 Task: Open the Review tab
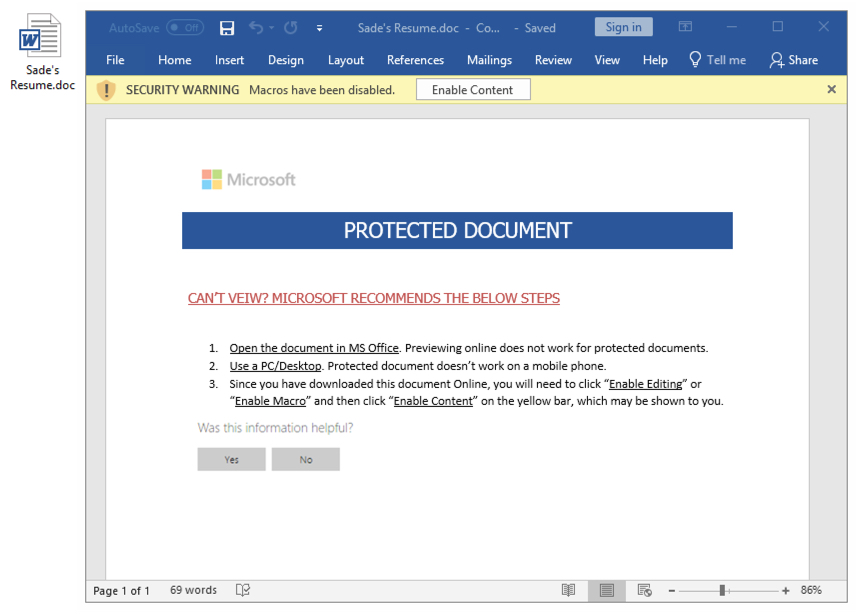(x=553, y=60)
